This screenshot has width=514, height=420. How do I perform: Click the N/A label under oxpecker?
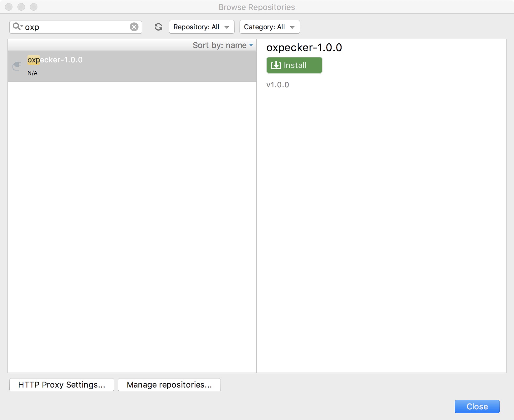[x=32, y=73]
